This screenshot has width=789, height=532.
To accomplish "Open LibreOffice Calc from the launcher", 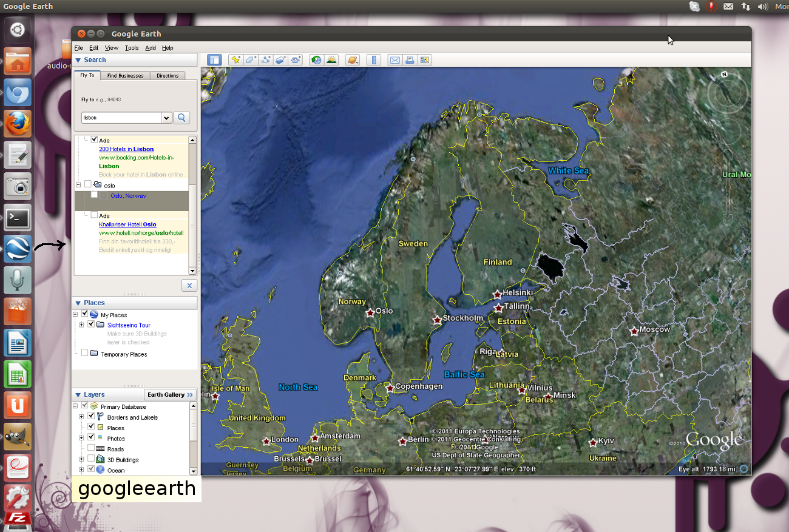I will 18,374.
